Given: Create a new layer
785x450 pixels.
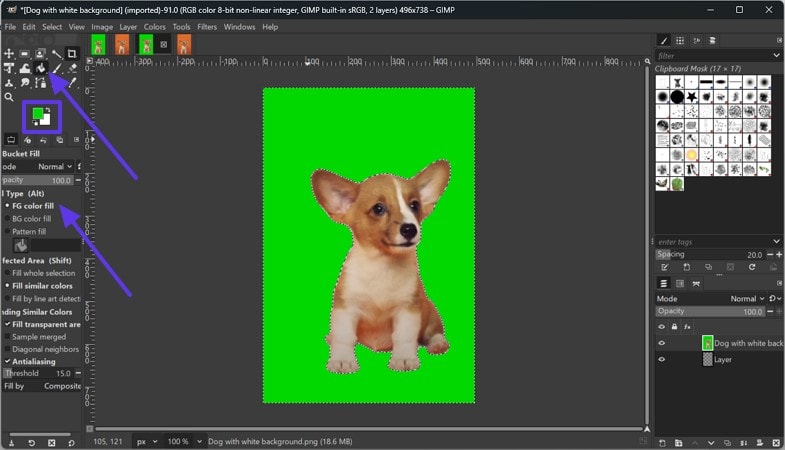Looking at the screenshot, I should click(662, 443).
